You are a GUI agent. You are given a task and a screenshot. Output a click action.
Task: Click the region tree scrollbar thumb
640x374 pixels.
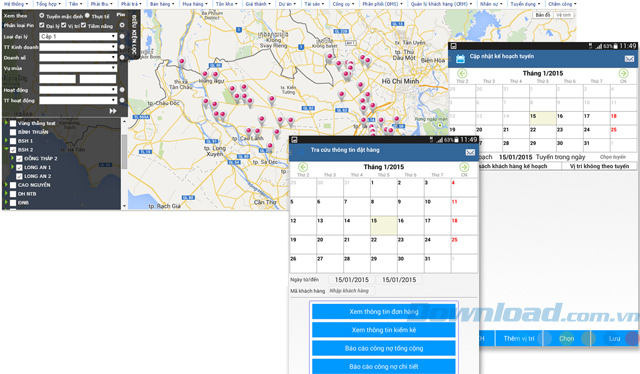(x=124, y=151)
